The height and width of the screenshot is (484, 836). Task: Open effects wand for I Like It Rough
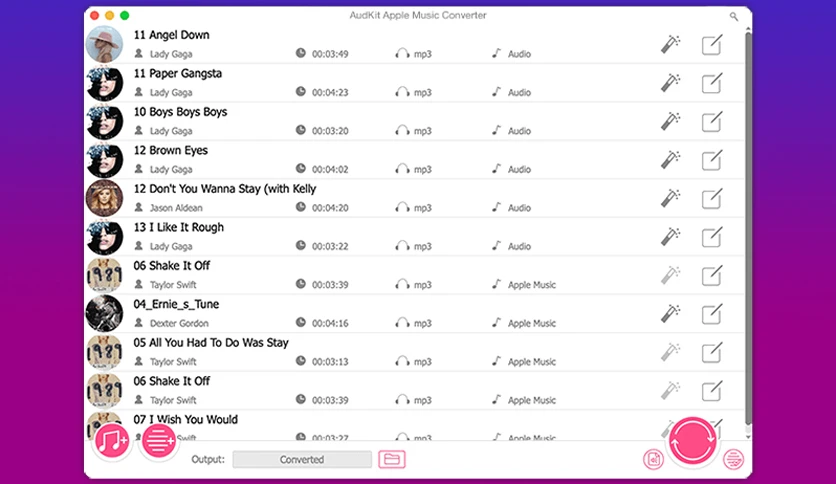point(670,236)
